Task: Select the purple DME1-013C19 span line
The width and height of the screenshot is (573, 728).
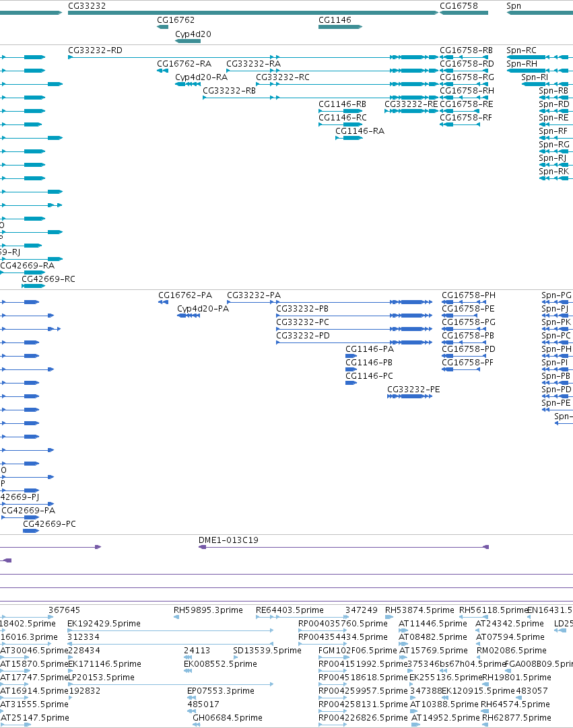Action: click(x=343, y=548)
